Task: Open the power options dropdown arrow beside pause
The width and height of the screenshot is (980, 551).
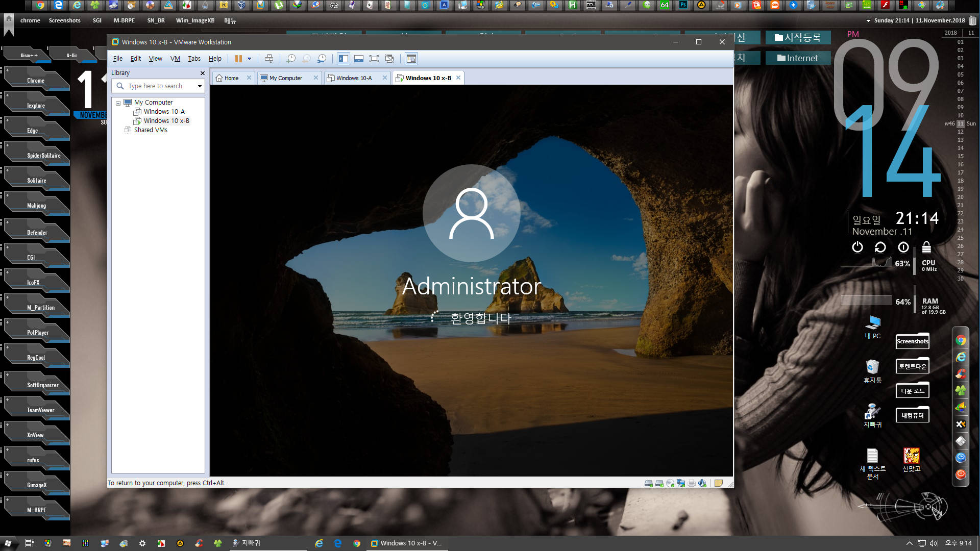Action: coord(250,59)
